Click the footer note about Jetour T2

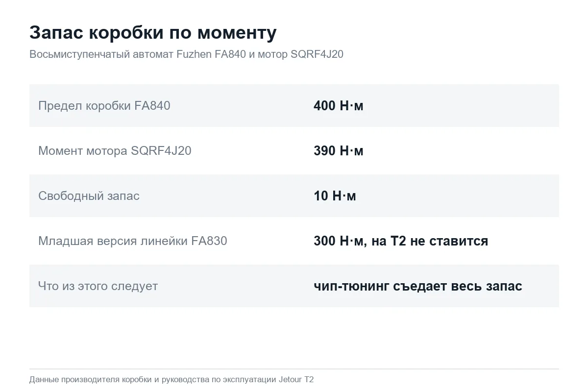click(x=171, y=380)
